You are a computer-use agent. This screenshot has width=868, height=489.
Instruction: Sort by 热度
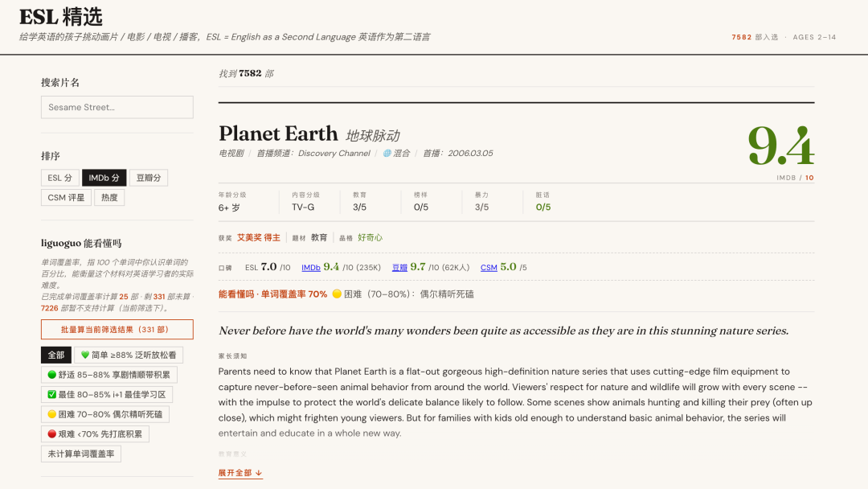pyautogui.click(x=109, y=198)
